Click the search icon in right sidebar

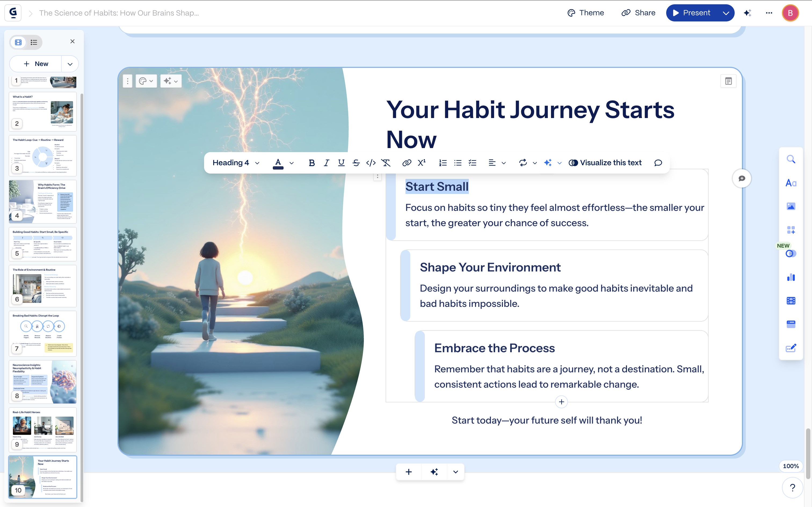(791, 159)
